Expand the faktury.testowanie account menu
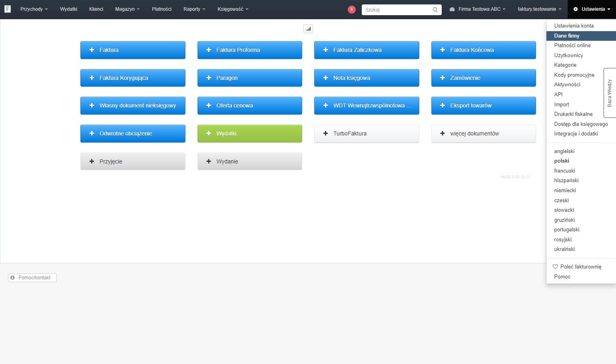This screenshot has height=364, width=616. [540, 9]
